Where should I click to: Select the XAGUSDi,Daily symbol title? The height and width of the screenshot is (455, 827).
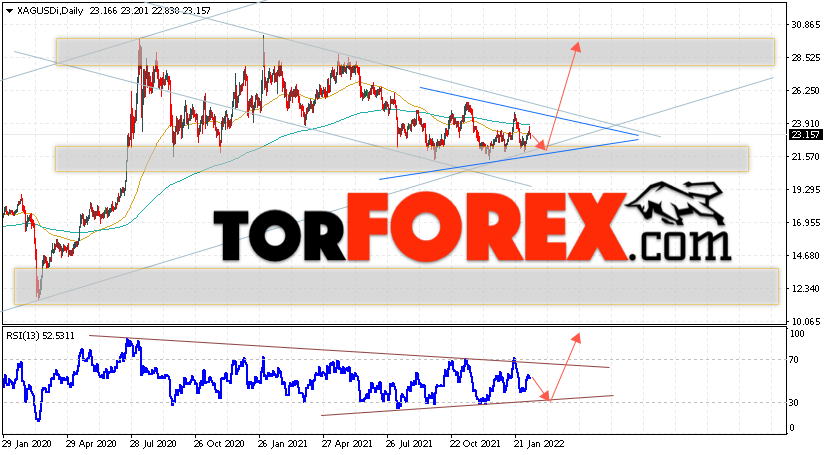(50, 11)
